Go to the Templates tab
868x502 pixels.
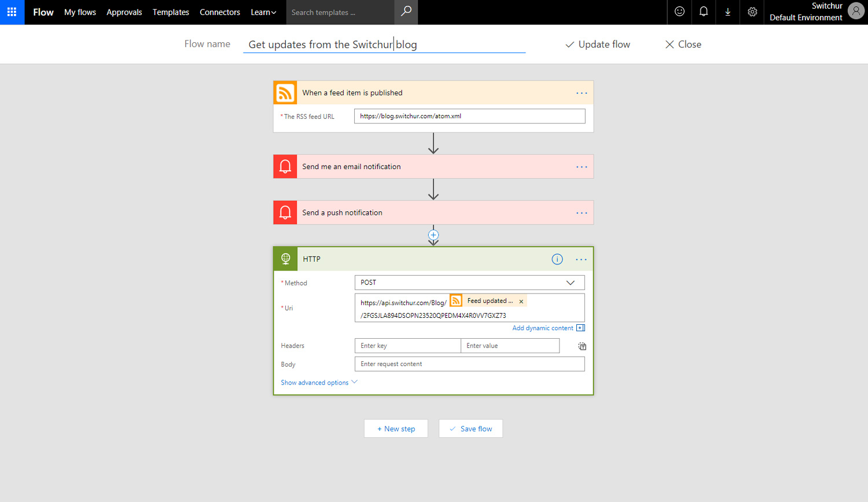click(x=171, y=12)
